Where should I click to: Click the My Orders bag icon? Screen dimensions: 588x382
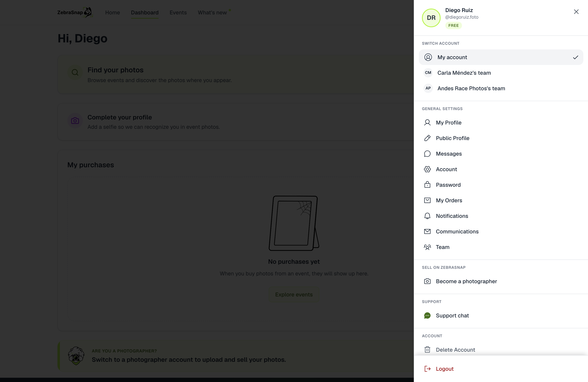coord(427,200)
